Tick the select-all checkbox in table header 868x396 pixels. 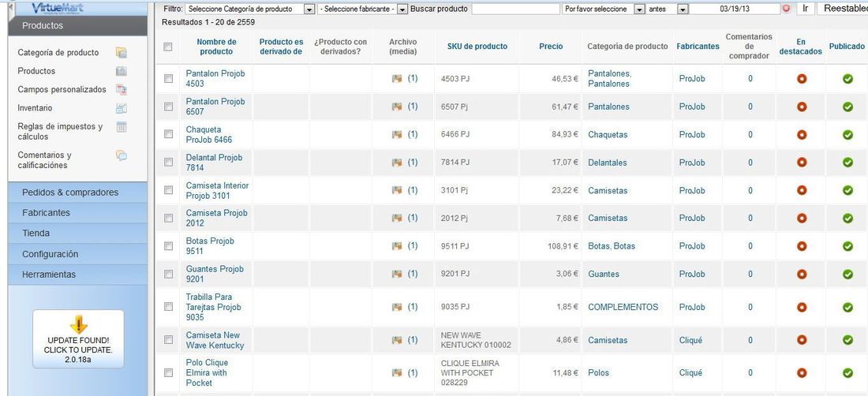point(168,47)
